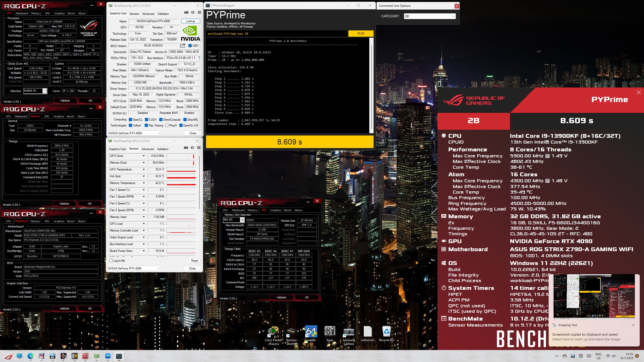This screenshot has width=644, height=362.
Task: Click the Lookup button in GPU-Z
Action: pyautogui.click(x=190, y=21)
